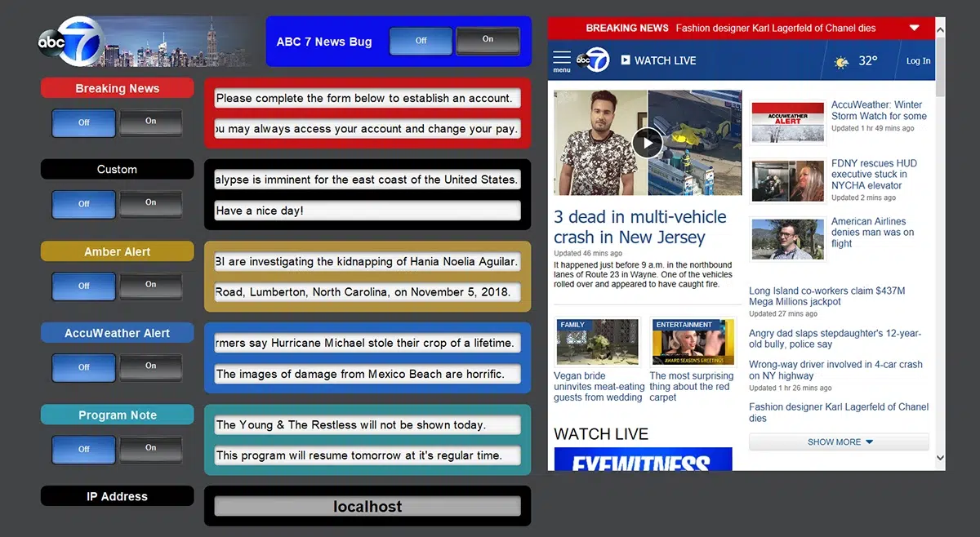Open Karl Lagerfeld dies story in list
The width and height of the screenshot is (980, 537).
click(x=839, y=412)
